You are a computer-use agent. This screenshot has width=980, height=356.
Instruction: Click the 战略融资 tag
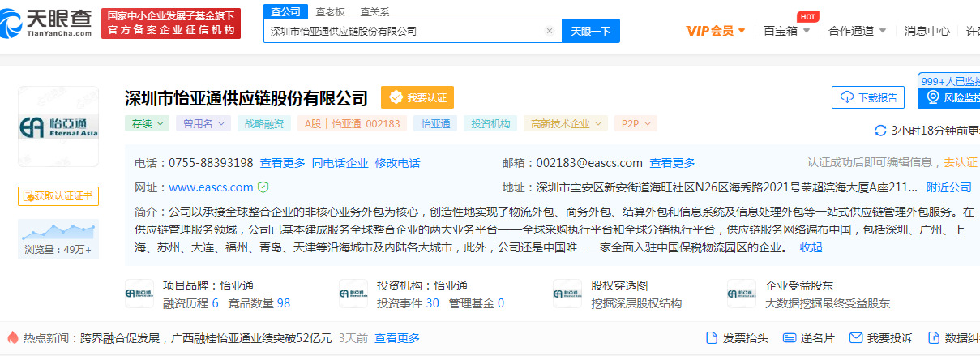264,123
